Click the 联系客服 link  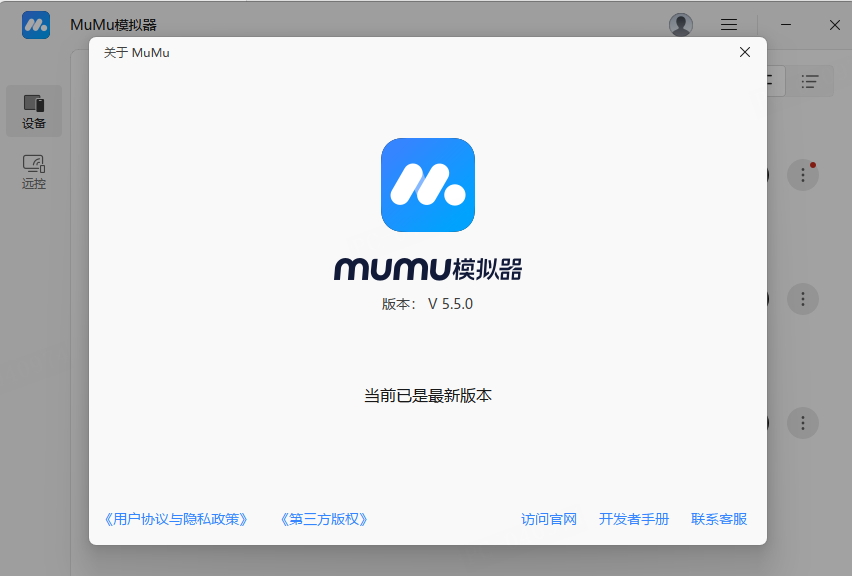point(719,519)
